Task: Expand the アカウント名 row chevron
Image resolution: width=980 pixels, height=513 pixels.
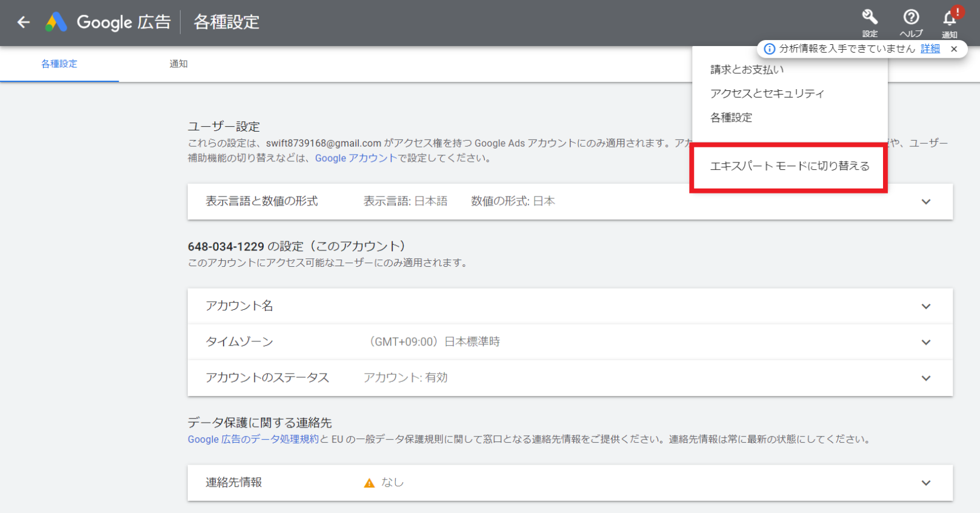Action: point(926,306)
